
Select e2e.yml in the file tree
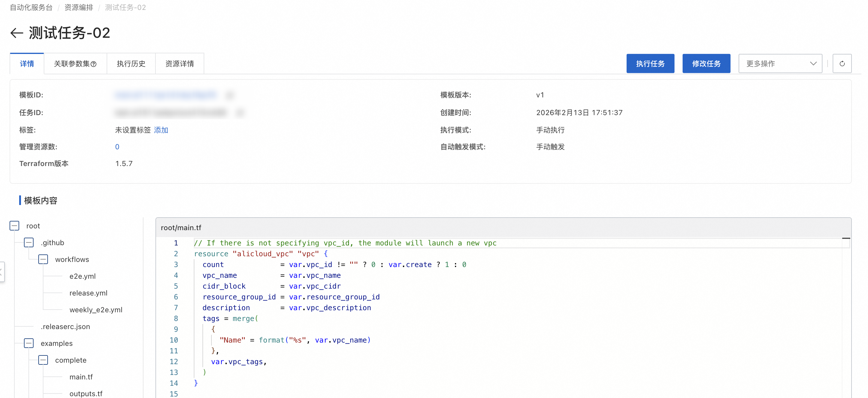coord(83,276)
